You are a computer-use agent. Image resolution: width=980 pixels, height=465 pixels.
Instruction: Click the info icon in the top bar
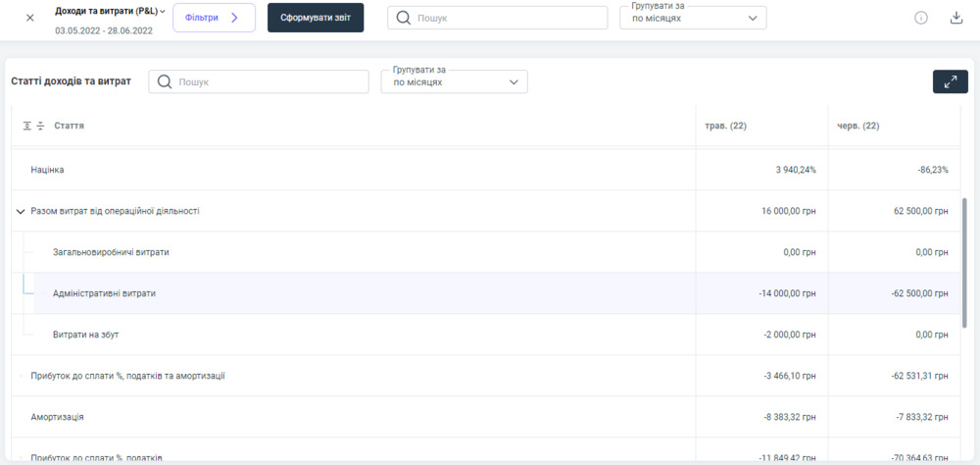[921, 18]
